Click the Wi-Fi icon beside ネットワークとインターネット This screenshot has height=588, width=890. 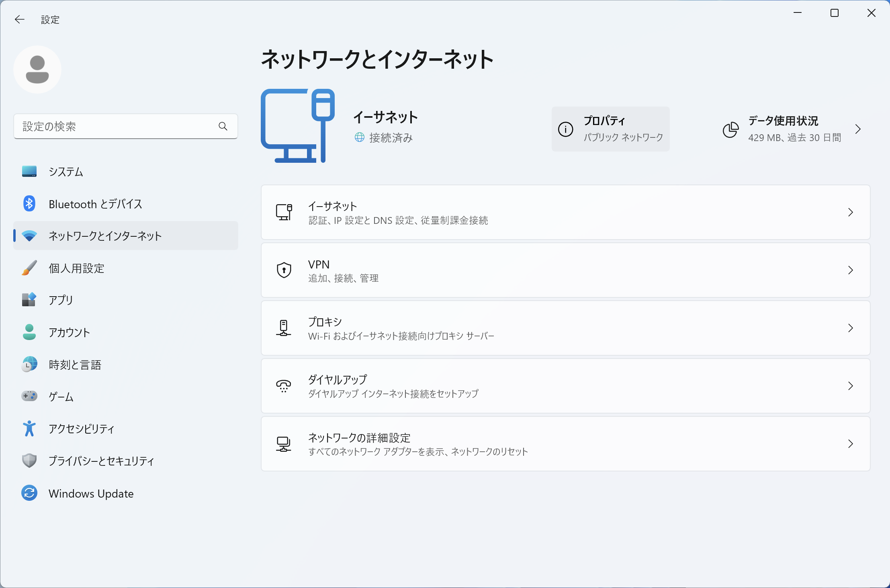pos(29,236)
